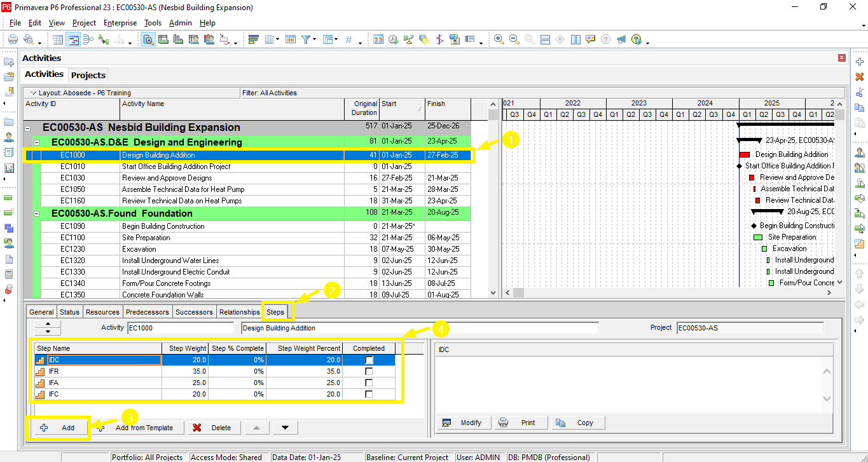Open the File menu
This screenshot has height=462, width=868.
click(x=15, y=23)
